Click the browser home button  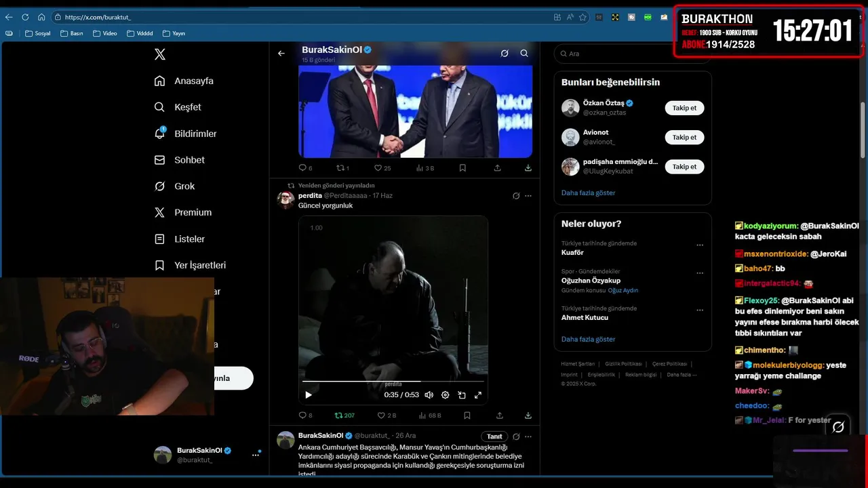[41, 17]
